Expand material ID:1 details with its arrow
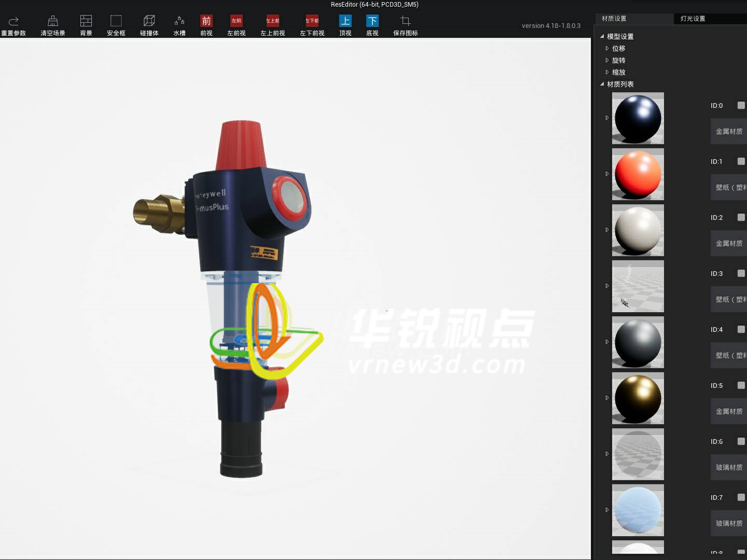Image resolution: width=747 pixels, height=560 pixels. pyautogui.click(x=607, y=174)
